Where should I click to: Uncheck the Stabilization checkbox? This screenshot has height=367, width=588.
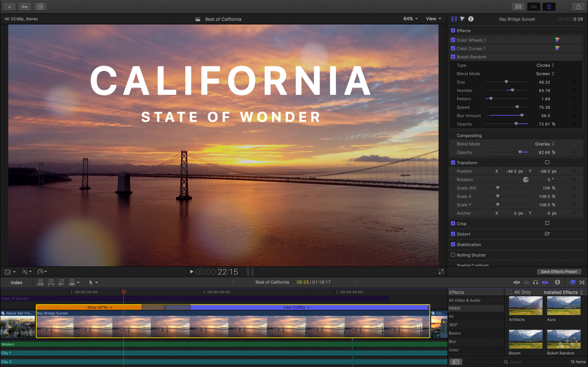(x=453, y=245)
